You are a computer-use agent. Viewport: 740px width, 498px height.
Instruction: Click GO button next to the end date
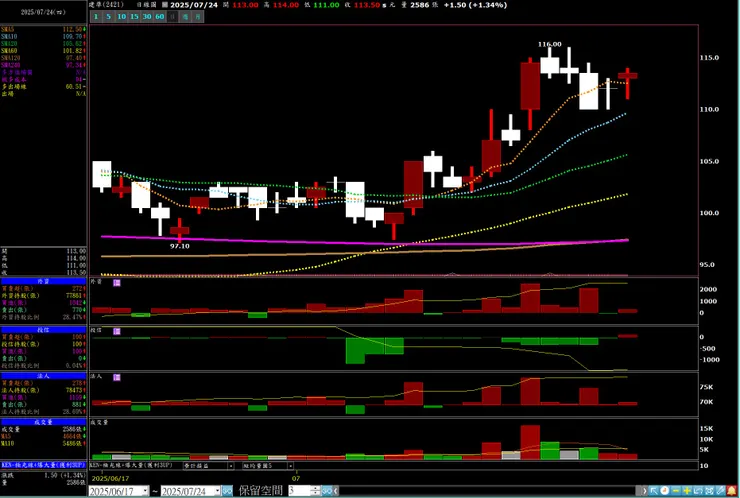point(227,491)
